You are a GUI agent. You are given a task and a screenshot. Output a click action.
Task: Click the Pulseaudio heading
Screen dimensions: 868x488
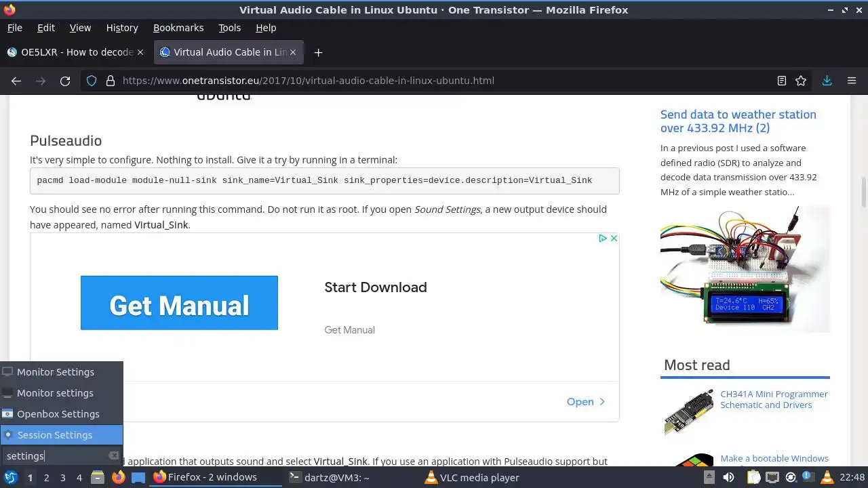(66, 141)
